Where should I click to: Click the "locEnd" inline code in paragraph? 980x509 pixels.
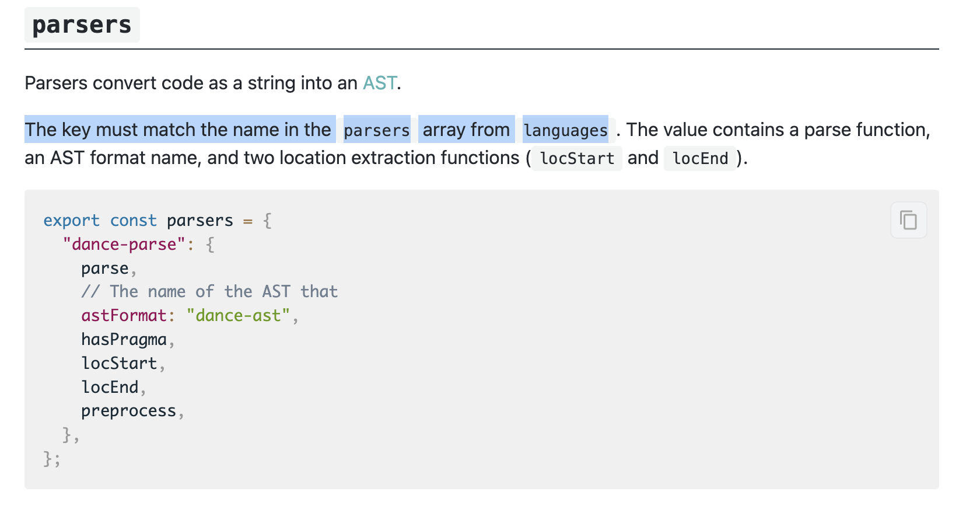point(700,158)
